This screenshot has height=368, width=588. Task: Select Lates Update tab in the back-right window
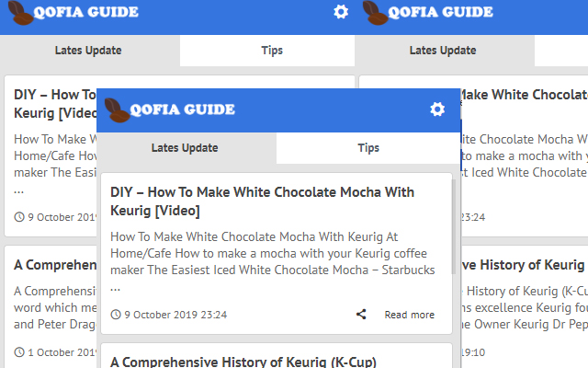tap(443, 51)
